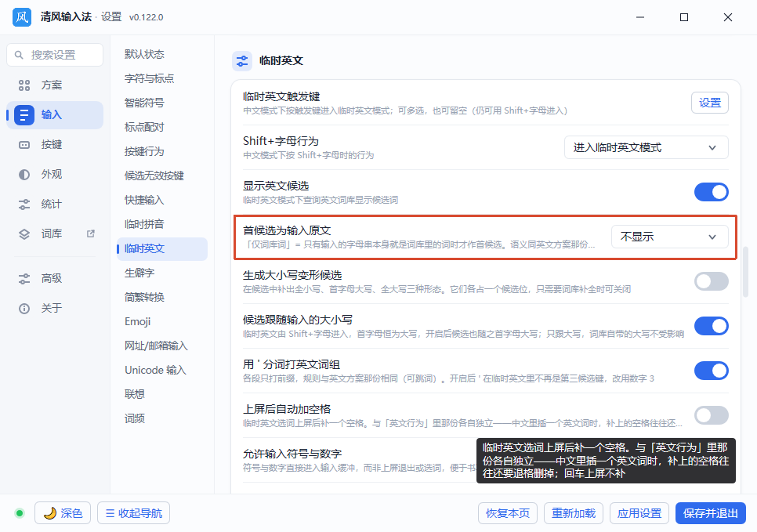The image size is (757, 532).
Task: Click the 临时英文 header sliders icon
Action: tap(242, 61)
